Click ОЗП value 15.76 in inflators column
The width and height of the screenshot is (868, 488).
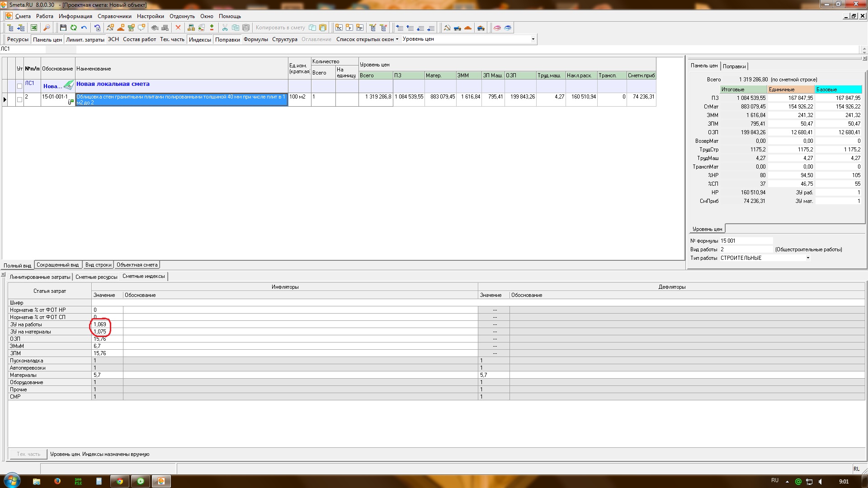99,338
